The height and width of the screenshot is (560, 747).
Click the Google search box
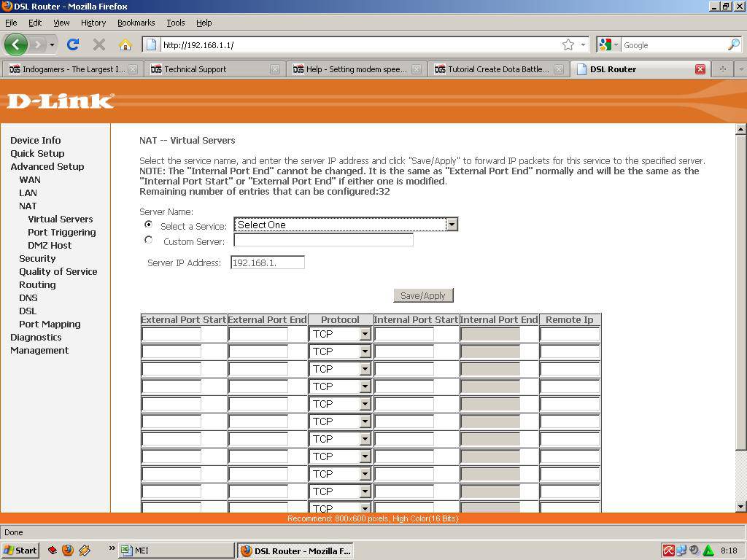[x=674, y=44]
